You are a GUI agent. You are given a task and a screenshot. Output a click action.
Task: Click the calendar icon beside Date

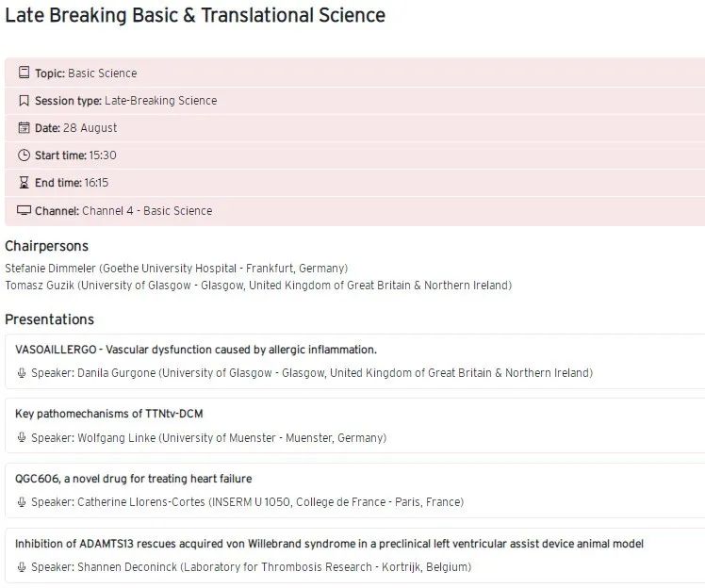pyautogui.click(x=24, y=128)
